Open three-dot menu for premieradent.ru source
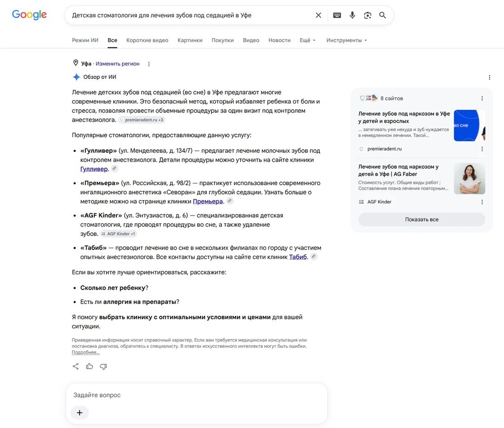 482,149
